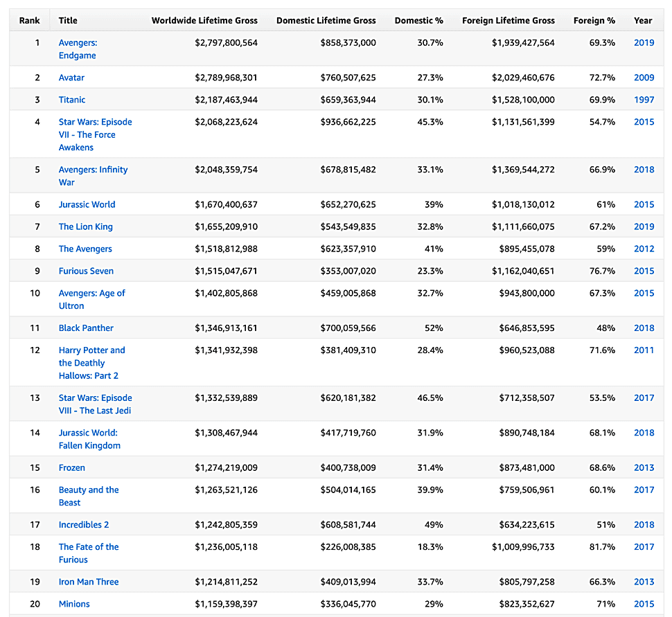Viewport: 672px width, 617px height.
Task: Sort by Foreign Lifetime Gross header
Action: pos(509,21)
